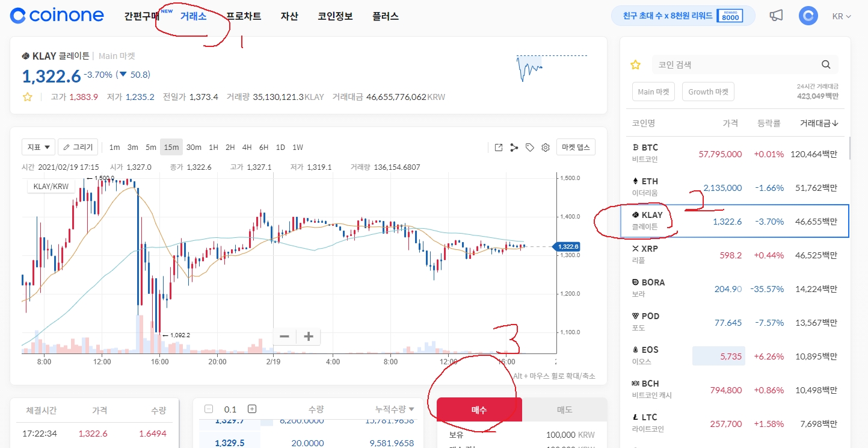Select the BORA row in coin list
This screenshot has height=448, width=868.
point(734,288)
